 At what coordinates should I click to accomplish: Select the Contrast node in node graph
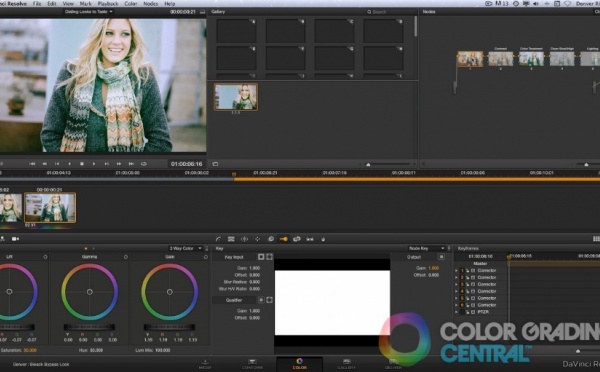pyautogui.click(x=501, y=59)
